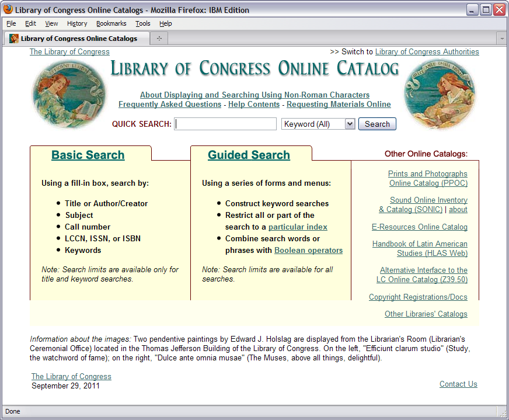The height and width of the screenshot is (420, 509).
Task: Follow the top The Library of Congress link
Action: pos(69,51)
